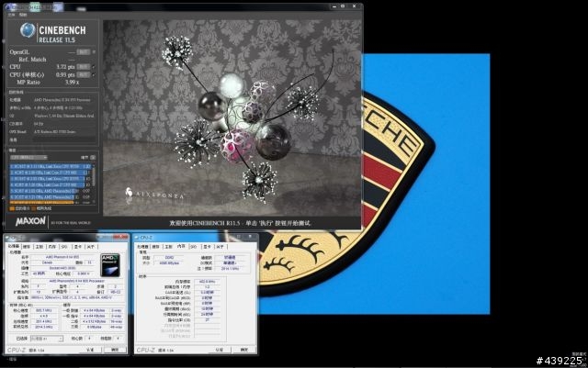Open 处理器 tab in CPU-Z processor window
This screenshot has height=368, width=588.
coord(14,247)
